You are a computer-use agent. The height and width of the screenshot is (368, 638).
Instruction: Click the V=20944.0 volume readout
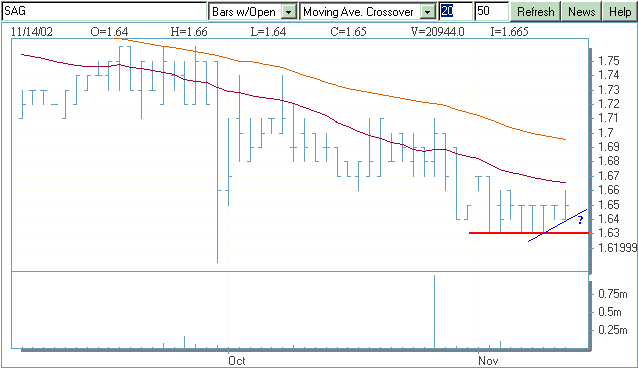point(437,32)
